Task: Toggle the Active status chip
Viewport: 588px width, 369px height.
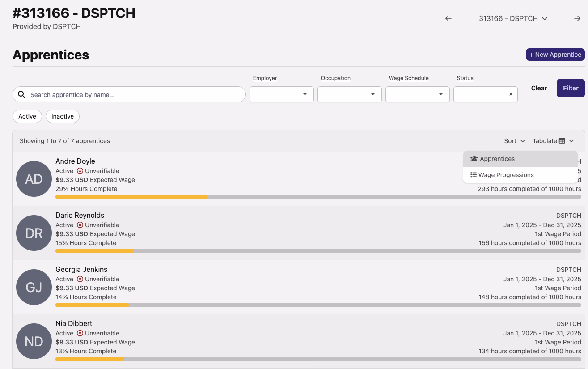Action: (x=27, y=116)
